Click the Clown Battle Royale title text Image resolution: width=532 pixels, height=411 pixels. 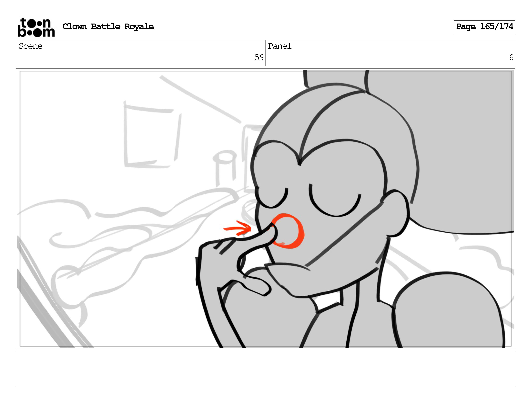(108, 27)
